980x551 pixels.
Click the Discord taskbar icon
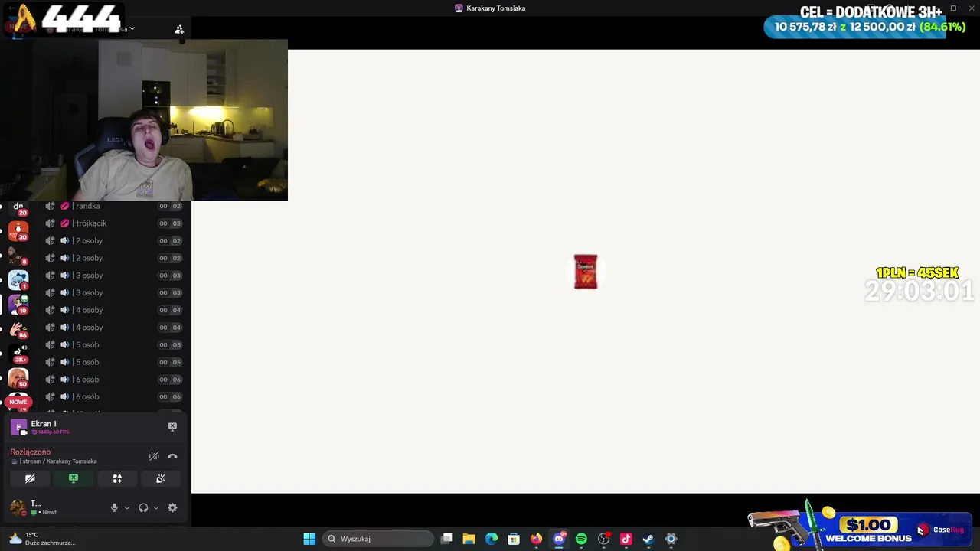559,539
